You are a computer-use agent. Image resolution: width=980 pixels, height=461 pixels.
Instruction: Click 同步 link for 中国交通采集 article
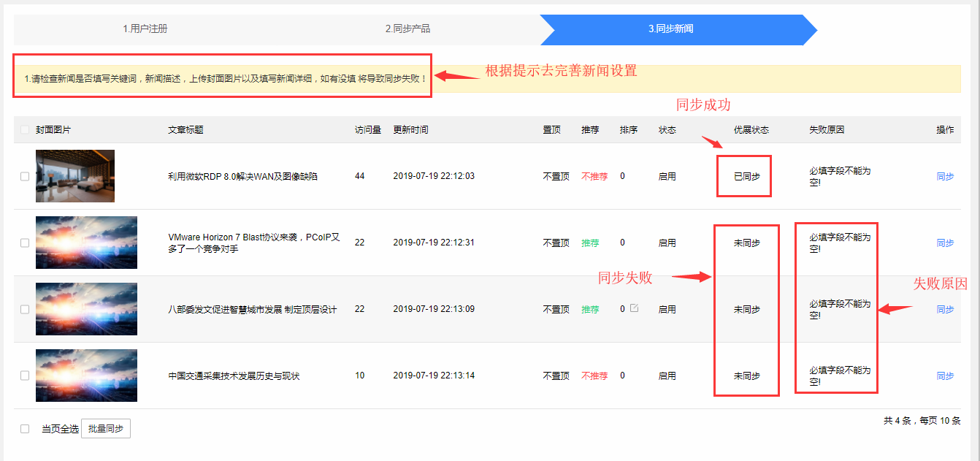tap(945, 376)
